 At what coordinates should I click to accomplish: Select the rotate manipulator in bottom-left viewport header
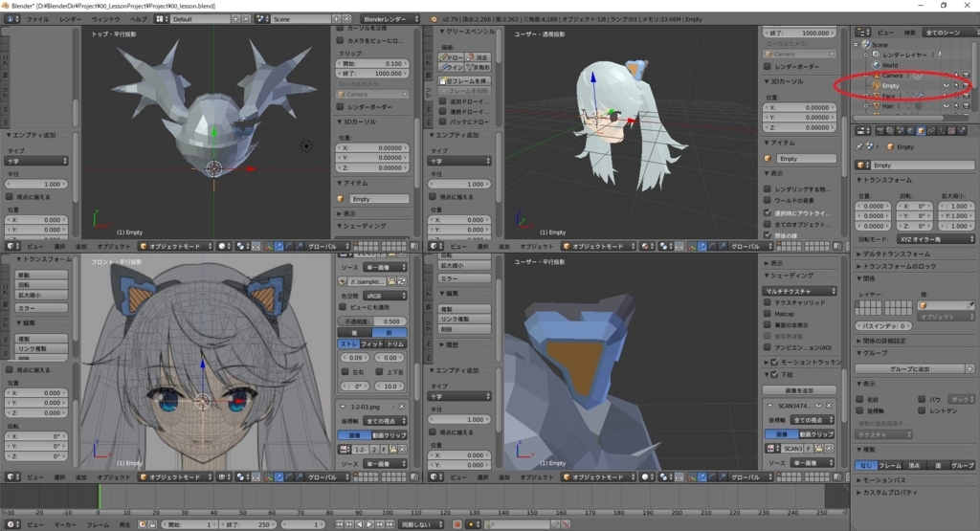click(289, 476)
